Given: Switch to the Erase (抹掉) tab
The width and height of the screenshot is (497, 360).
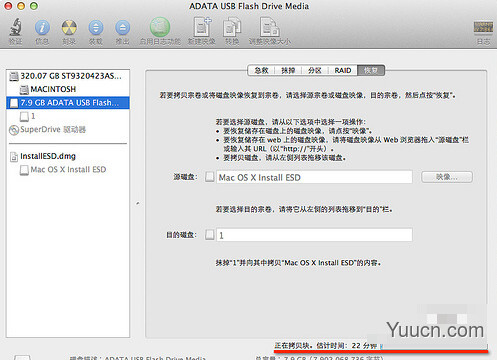Looking at the screenshot, I should point(288,70).
